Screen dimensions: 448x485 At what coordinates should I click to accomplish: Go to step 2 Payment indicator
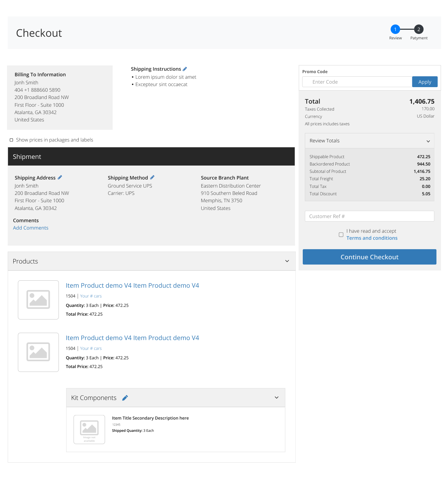pyautogui.click(x=419, y=29)
